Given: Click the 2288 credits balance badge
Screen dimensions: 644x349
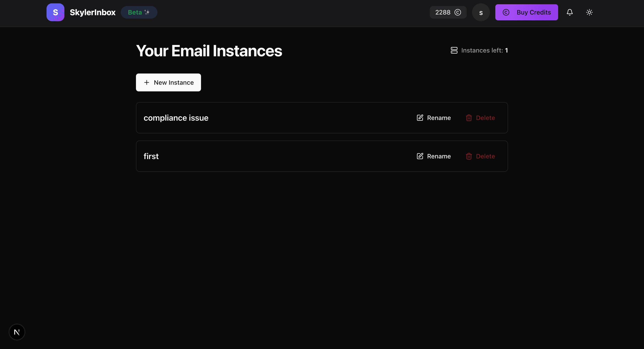Looking at the screenshot, I should click(448, 12).
